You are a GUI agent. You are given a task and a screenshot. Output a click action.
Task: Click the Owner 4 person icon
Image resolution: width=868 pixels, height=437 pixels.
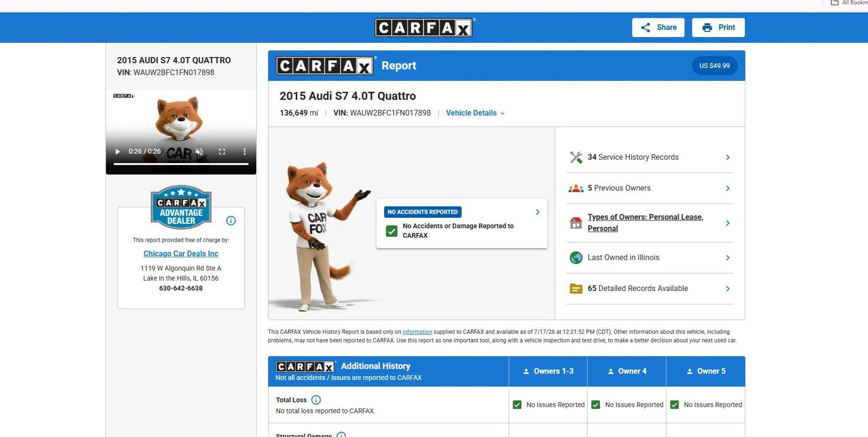pos(610,372)
